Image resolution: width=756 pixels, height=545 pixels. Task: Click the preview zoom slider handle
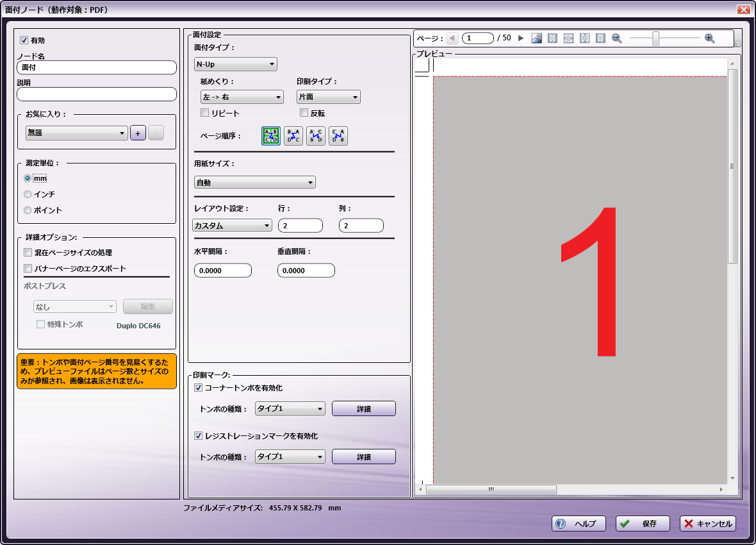coord(655,38)
